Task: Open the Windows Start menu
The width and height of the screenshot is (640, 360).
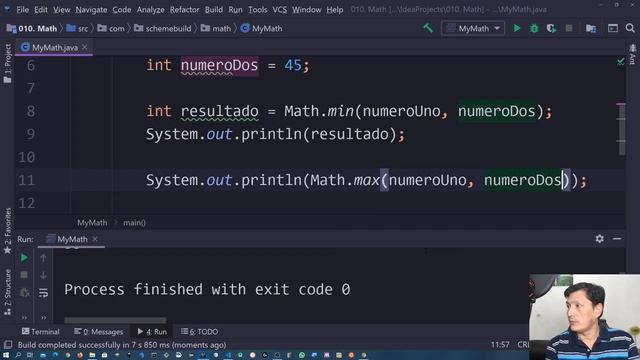Action: coord(6,355)
